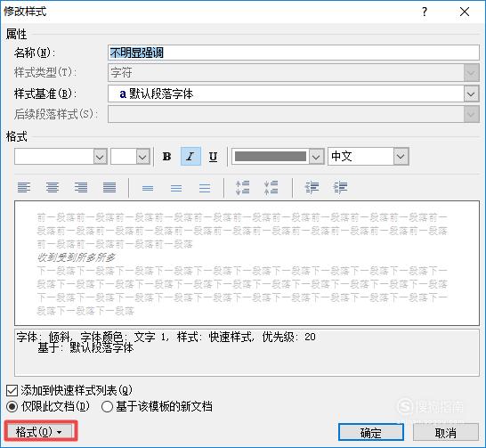
Task: Select 基于该模板的新文档 radio option
Action: pos(107,406)
